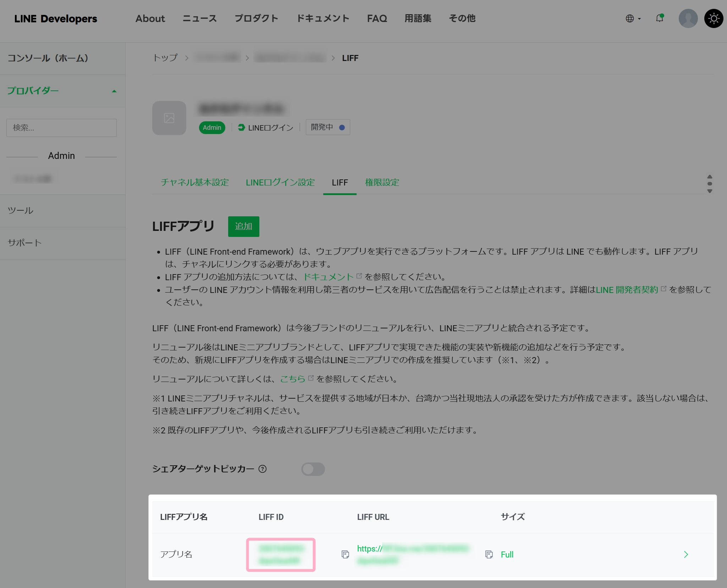Open the ドキュメント menu item

pos(323,18)
